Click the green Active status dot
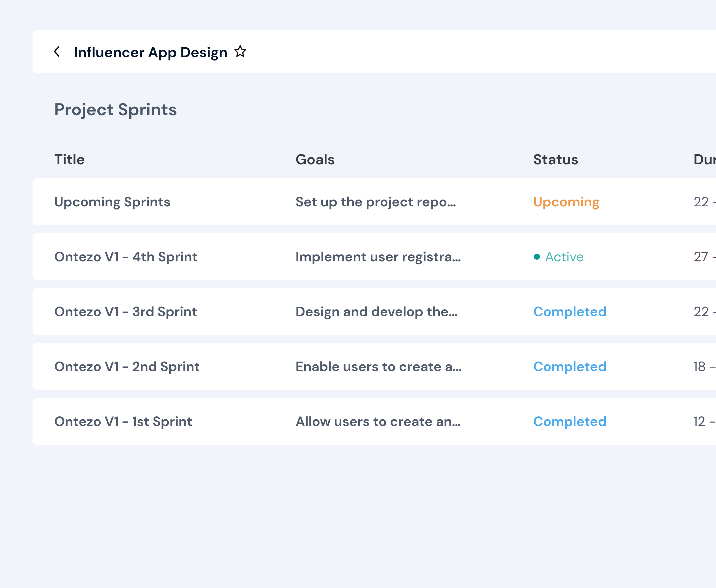The width and height of the screenshot is (716, 588). 537,257
